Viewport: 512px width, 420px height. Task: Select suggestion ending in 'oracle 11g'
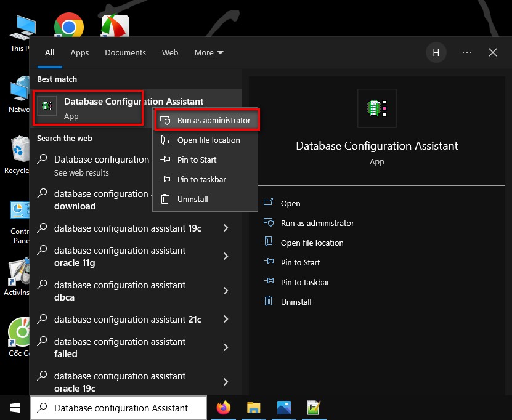point(120,257)
